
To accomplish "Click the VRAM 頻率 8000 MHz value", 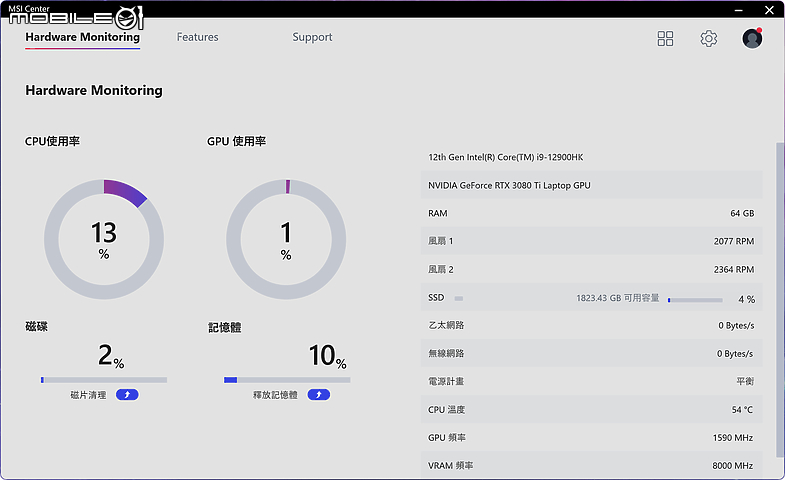I will (733, 465).
